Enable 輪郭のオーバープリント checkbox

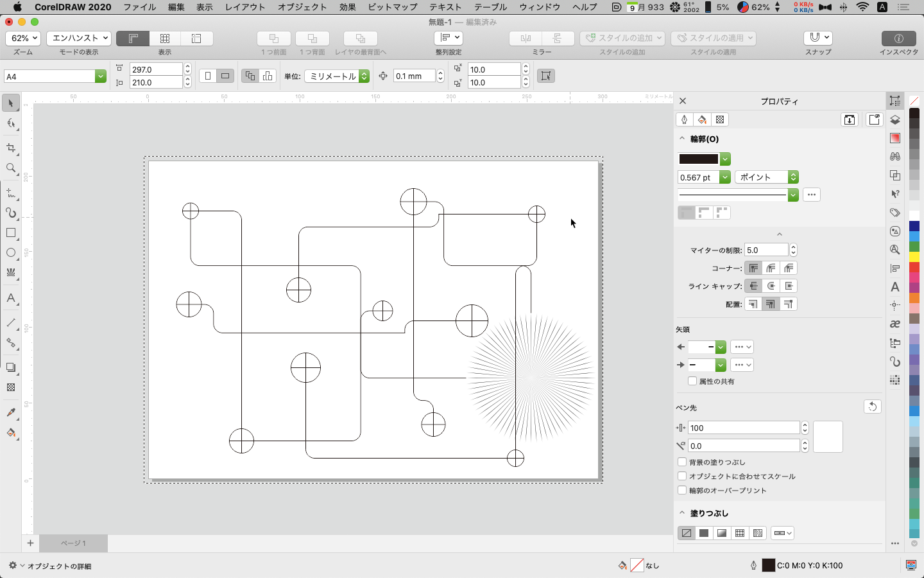[x=682, y=490]
